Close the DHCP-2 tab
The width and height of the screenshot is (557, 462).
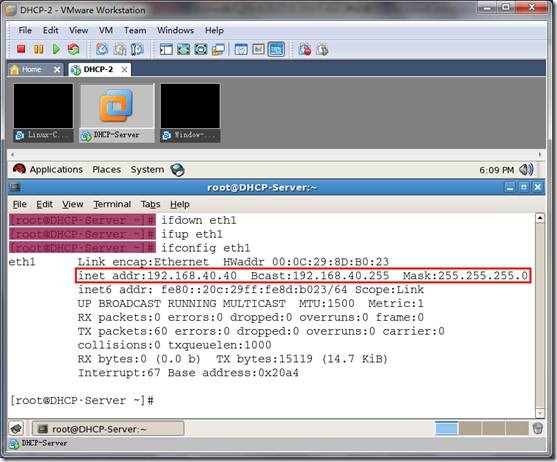[x=124, y=70]
